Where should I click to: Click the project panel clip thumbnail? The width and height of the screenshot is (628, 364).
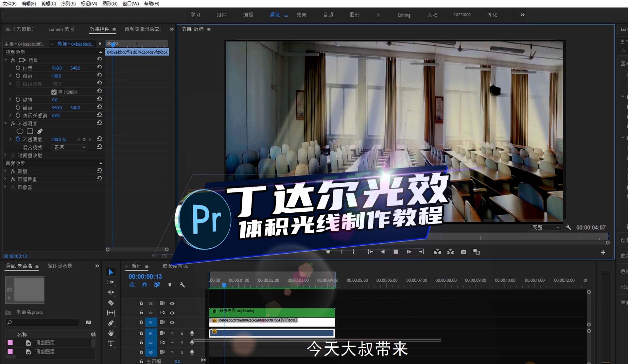(x=25, y=290)
